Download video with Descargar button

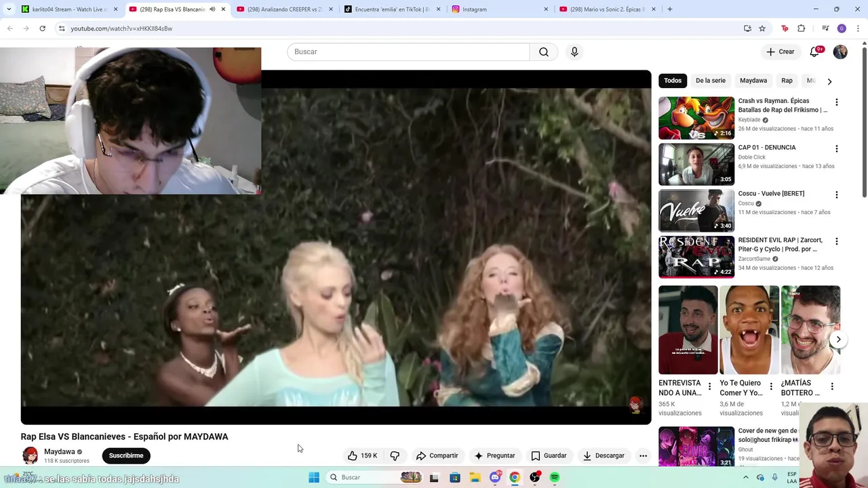click(604, 455)
